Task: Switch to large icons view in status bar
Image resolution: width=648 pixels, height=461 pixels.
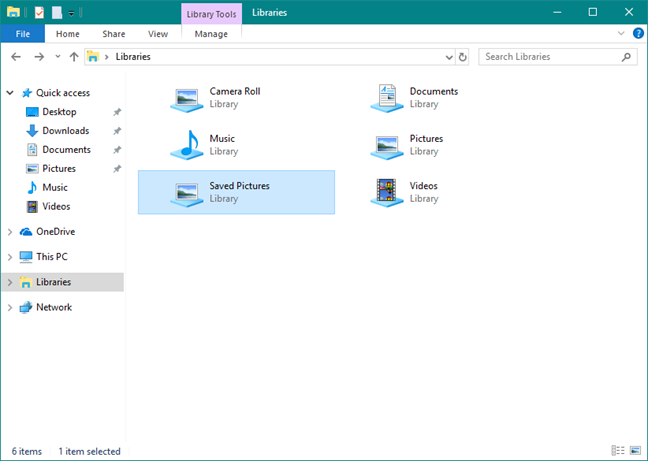Action: 635,450
